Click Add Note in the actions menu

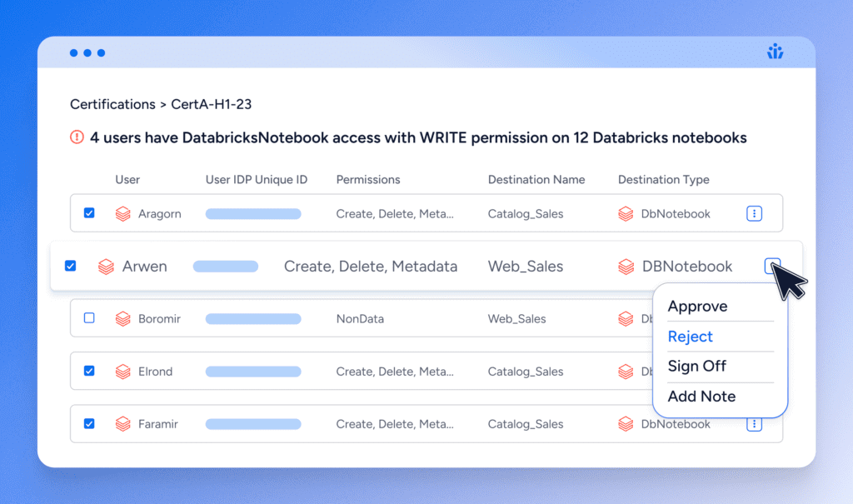[x=701, y=397]
